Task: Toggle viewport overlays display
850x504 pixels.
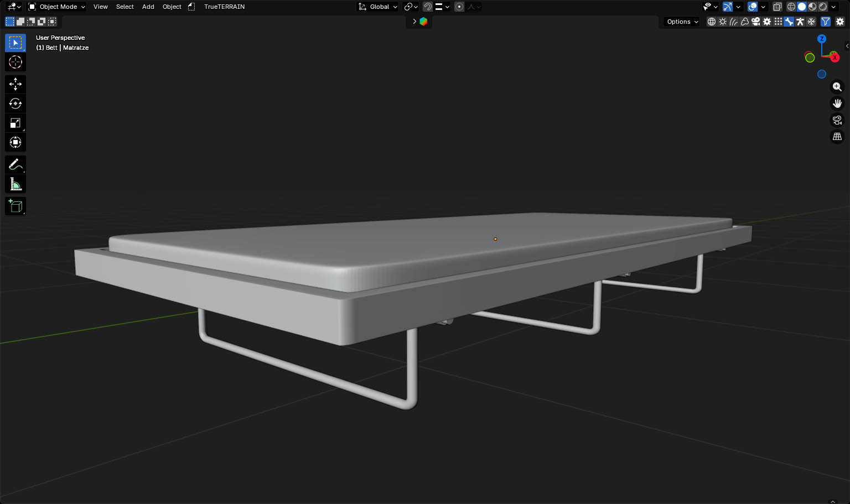Action: point(753,7)
